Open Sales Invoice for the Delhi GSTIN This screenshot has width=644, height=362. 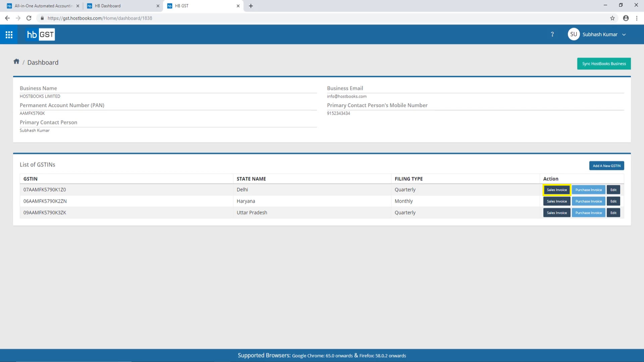[x=557, y=189]
